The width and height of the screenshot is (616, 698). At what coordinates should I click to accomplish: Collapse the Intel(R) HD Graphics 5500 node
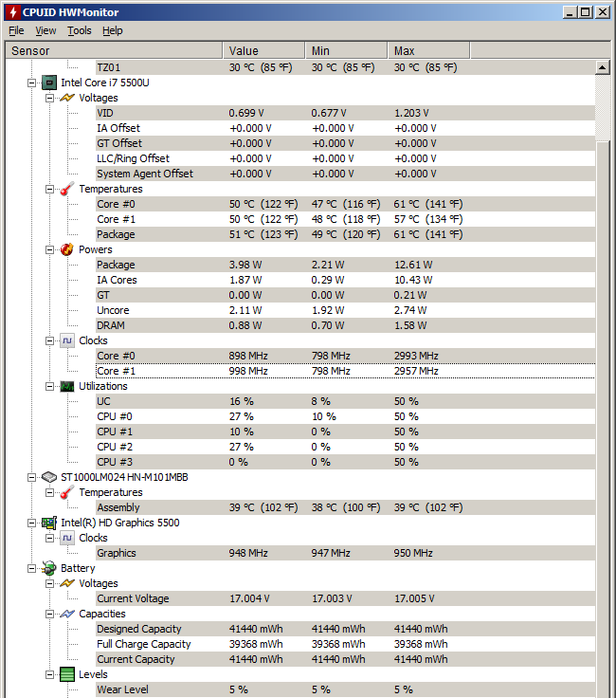click(31, 523)
